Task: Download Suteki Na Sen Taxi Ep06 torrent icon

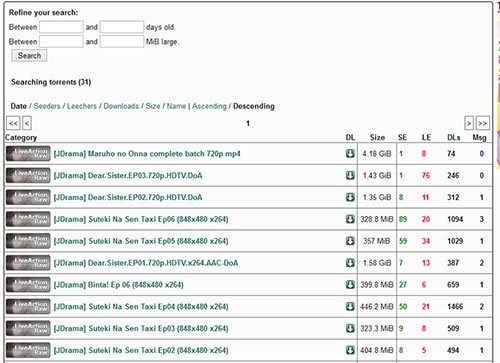Action: click(350, 219)
